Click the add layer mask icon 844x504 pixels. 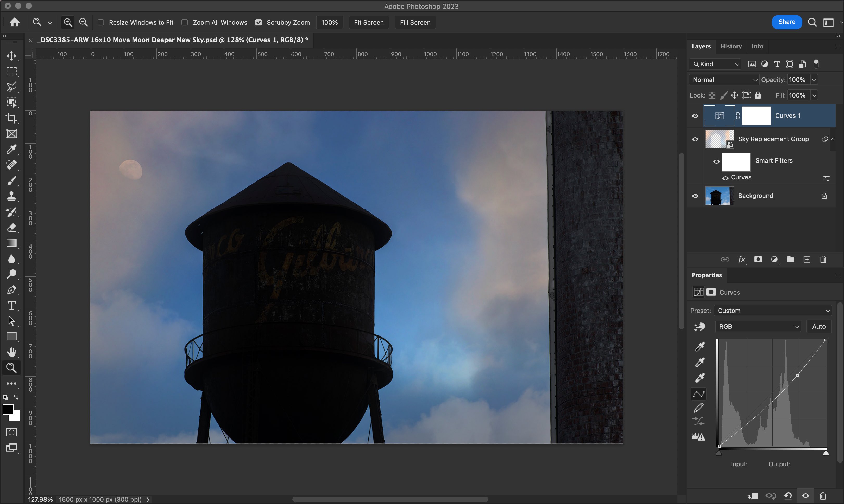click(758, 260)
